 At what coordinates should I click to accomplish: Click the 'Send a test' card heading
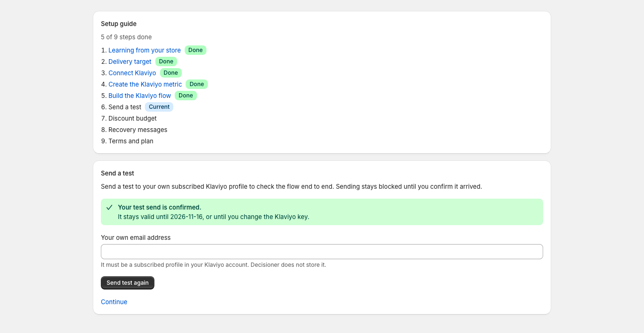coord(117,173)
